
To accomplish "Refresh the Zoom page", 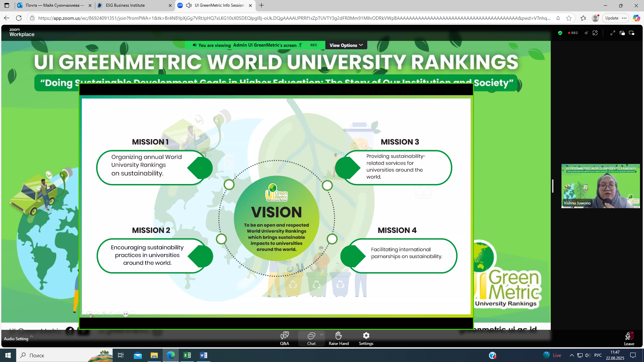I will [19, 18].
